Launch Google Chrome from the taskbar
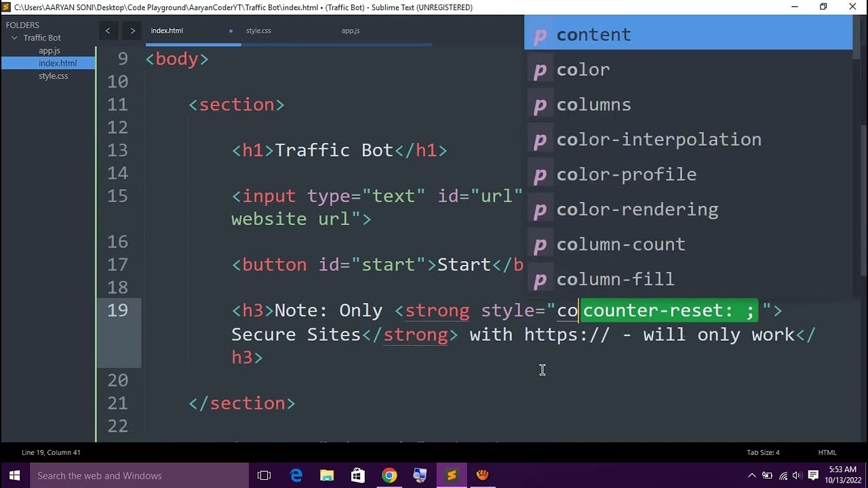868x488 pixels. [389, 475]
